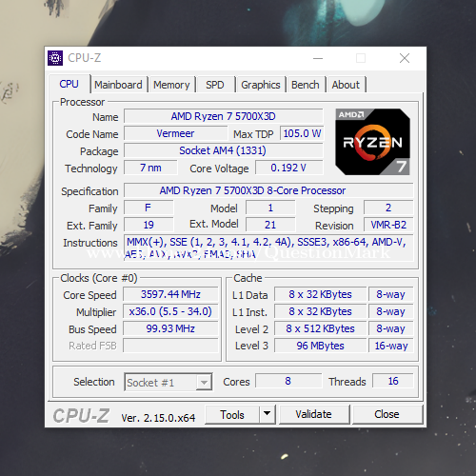Click the Revision value VMR-B2
This screenshot has width=476, height=476.
388,225
